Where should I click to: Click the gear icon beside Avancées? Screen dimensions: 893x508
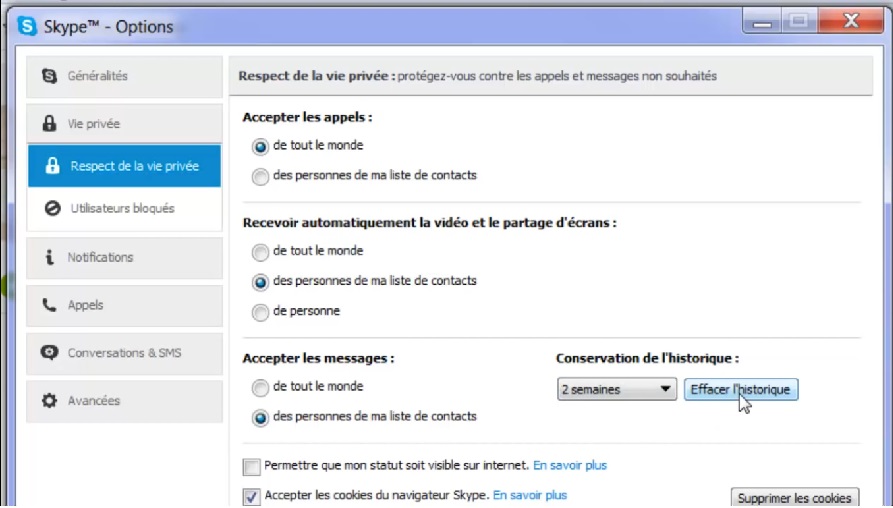[50, 400]
